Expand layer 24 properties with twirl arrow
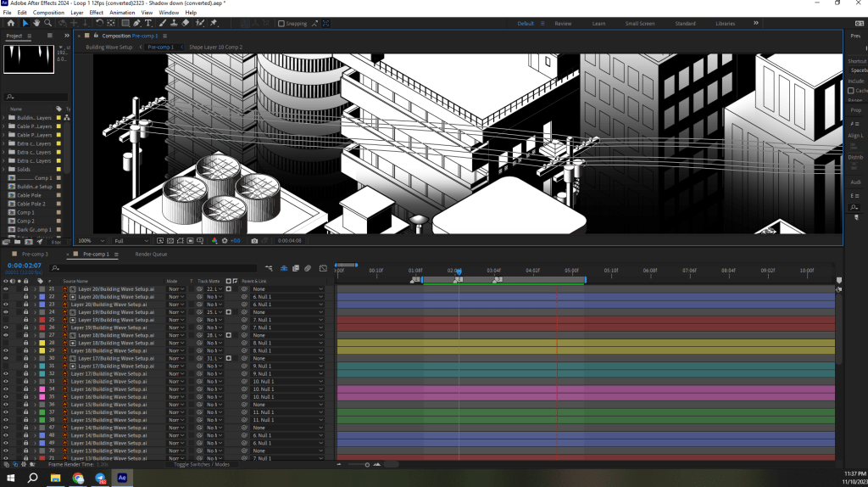Screen dimensions: 868x487 pyautogui.click(x=34, y=312)
